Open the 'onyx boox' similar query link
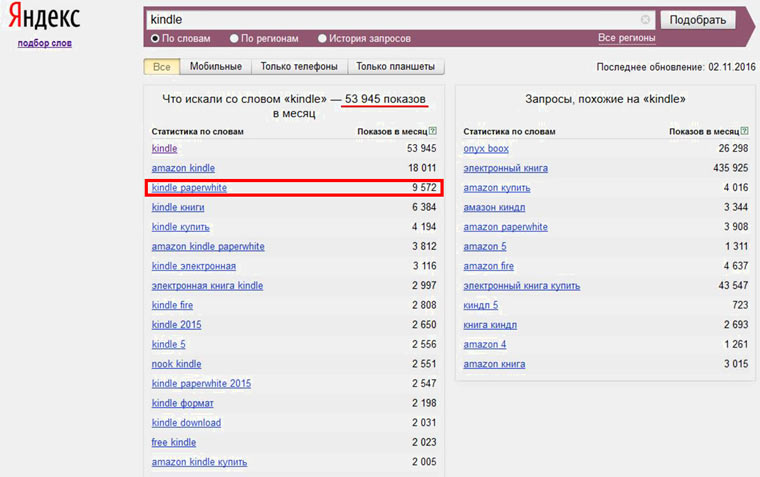This screenshot has height=477, width=760. [x=486, y=148]
